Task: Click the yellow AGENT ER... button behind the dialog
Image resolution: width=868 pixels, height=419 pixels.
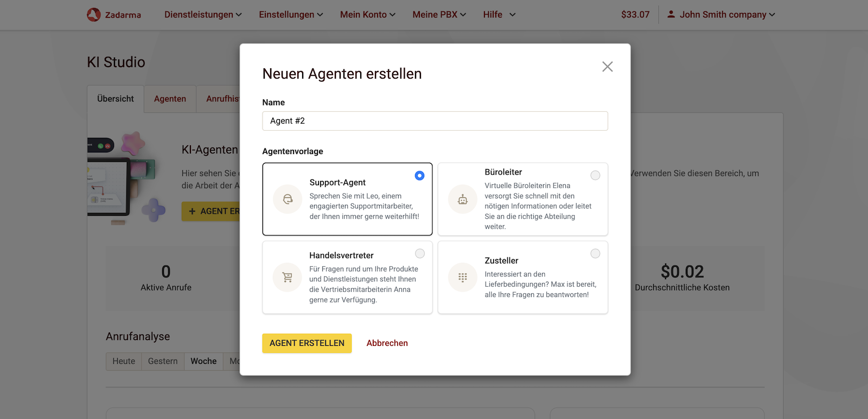Action: coord(211,211)
